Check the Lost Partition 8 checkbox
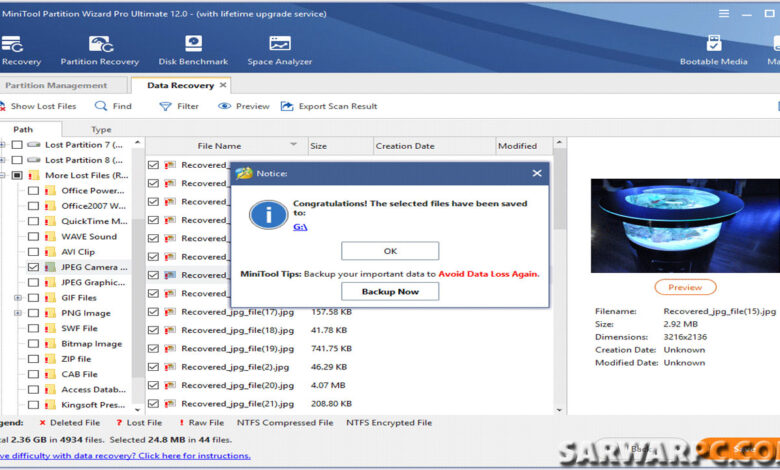The image size is (780, 470). click(x=17, y=160)
